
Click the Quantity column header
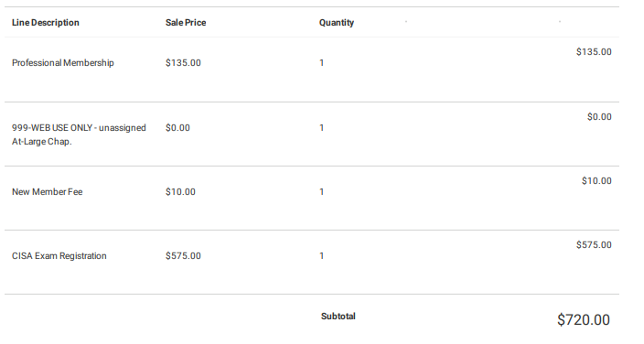pyautogui.click(x=337, y=23)
